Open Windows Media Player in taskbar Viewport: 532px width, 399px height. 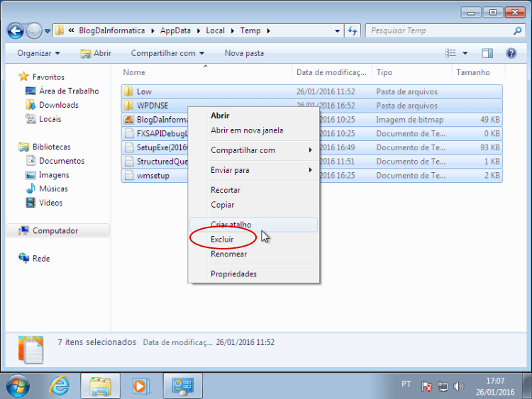tap(141, 386)
